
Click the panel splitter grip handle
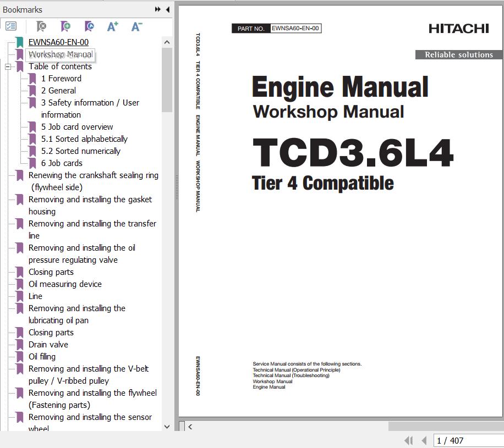(177, 187)
